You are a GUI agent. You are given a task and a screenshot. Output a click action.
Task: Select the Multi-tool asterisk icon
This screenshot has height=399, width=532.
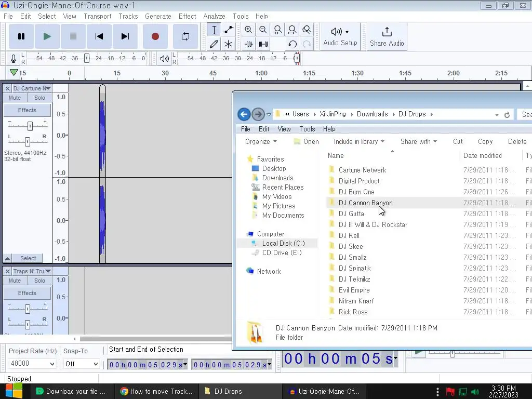(229, 44)
